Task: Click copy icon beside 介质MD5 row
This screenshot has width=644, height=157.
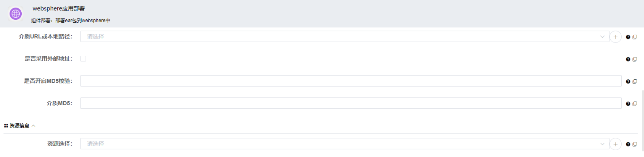Action: click(x=635, y=104)
